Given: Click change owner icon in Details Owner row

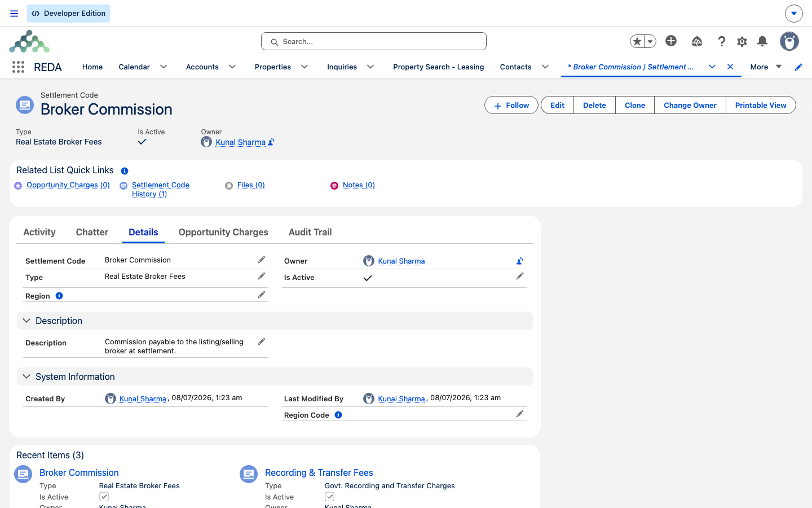Looking at the screenshot, I should point(520,261).
